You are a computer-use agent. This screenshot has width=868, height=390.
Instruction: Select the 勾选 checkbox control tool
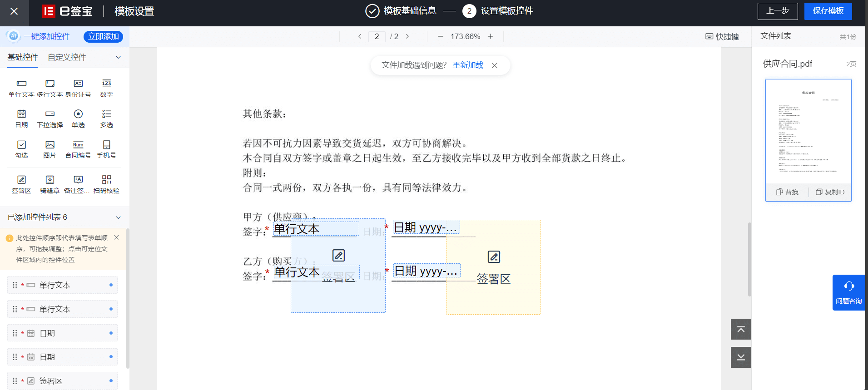pyautogui.click(x=21, y=149)
